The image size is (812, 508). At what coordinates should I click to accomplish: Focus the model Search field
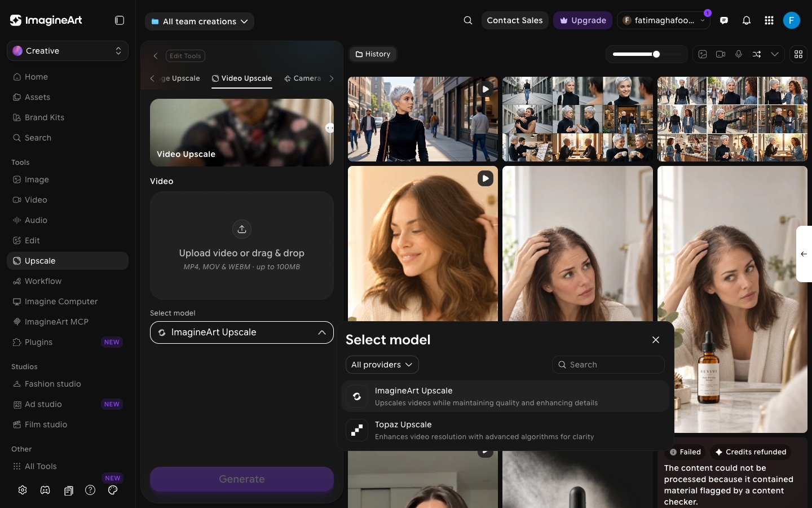(x=608, y=365)
